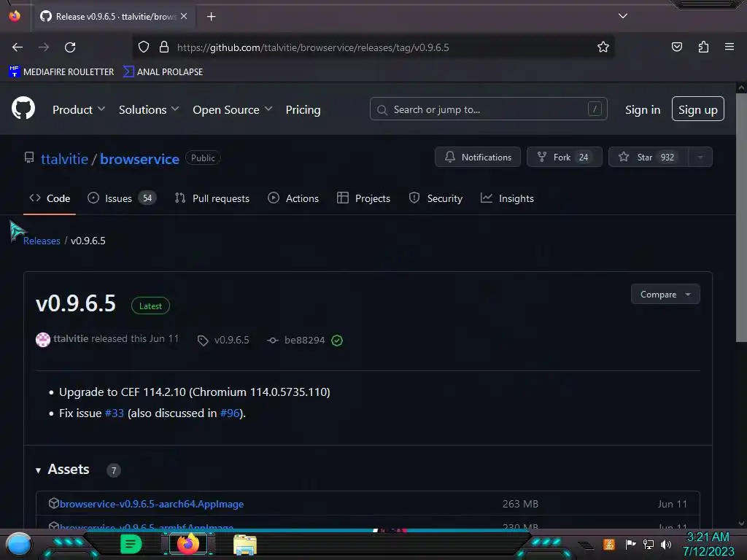Open the Firefox hamburger application menu
This screenshot has width=747, height=560.
pos(729,47)
